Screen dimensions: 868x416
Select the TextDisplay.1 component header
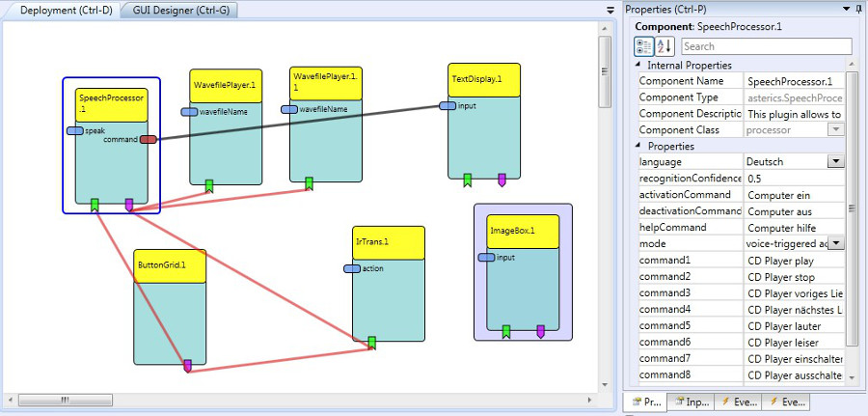[484, 80]
